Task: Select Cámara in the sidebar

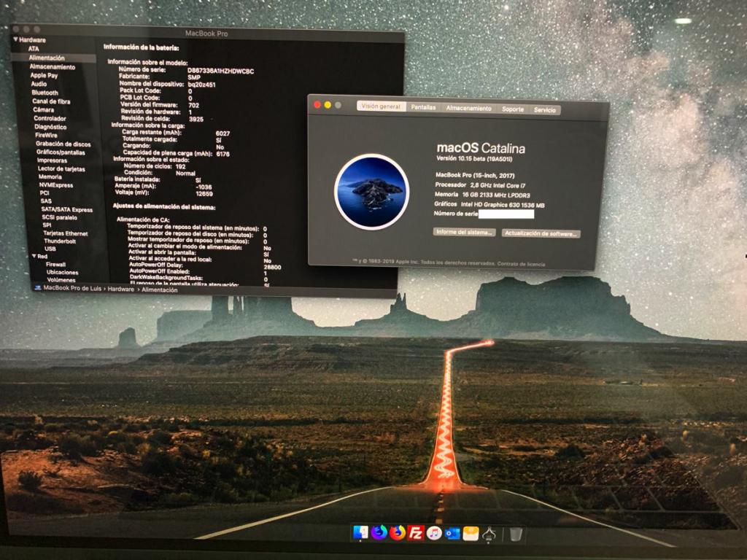Action: point(43,109)
